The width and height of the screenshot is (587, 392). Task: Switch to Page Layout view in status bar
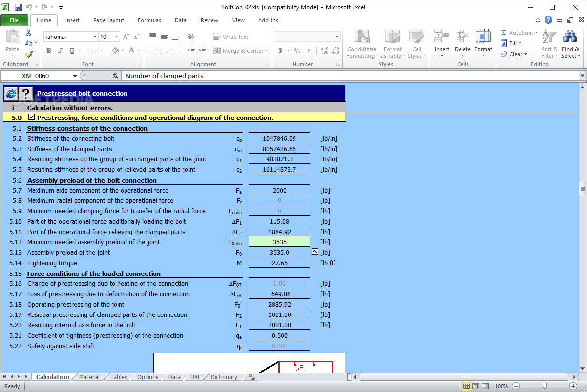click(476, 386)
